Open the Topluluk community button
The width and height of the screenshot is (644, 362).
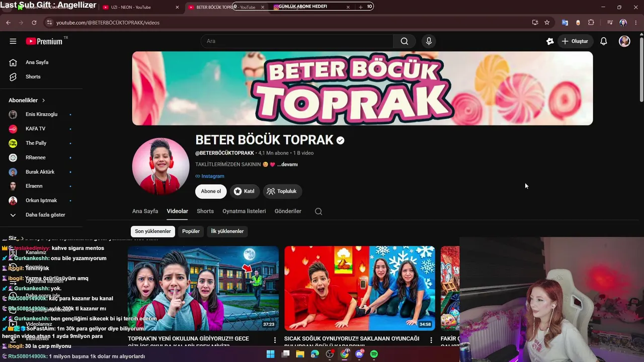pyautogui.click(x=282, y=191)
